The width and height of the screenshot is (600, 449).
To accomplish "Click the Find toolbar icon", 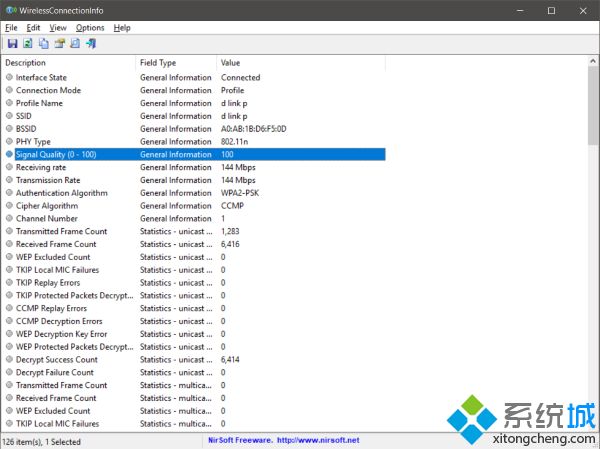I will tap(75, 44).
